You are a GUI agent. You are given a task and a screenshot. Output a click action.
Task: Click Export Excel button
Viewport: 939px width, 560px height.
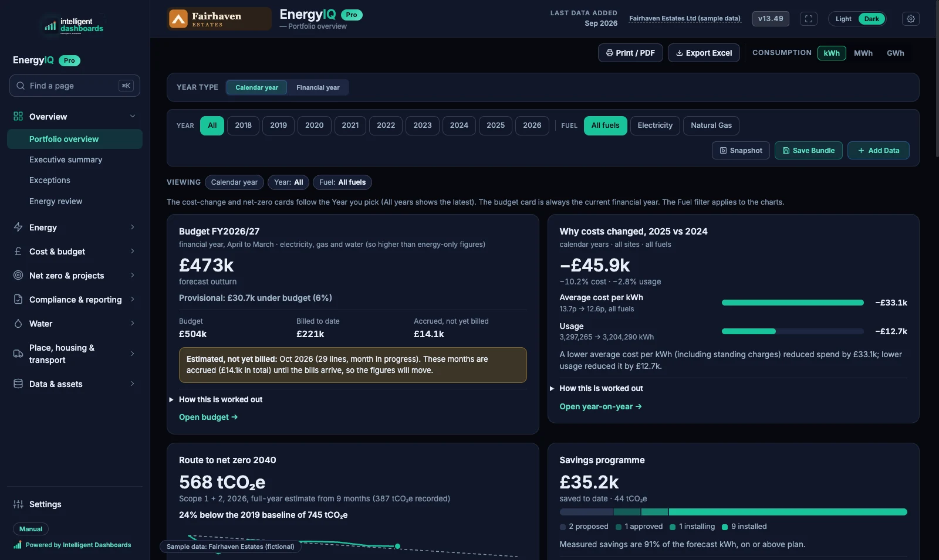tap(704, 53)
